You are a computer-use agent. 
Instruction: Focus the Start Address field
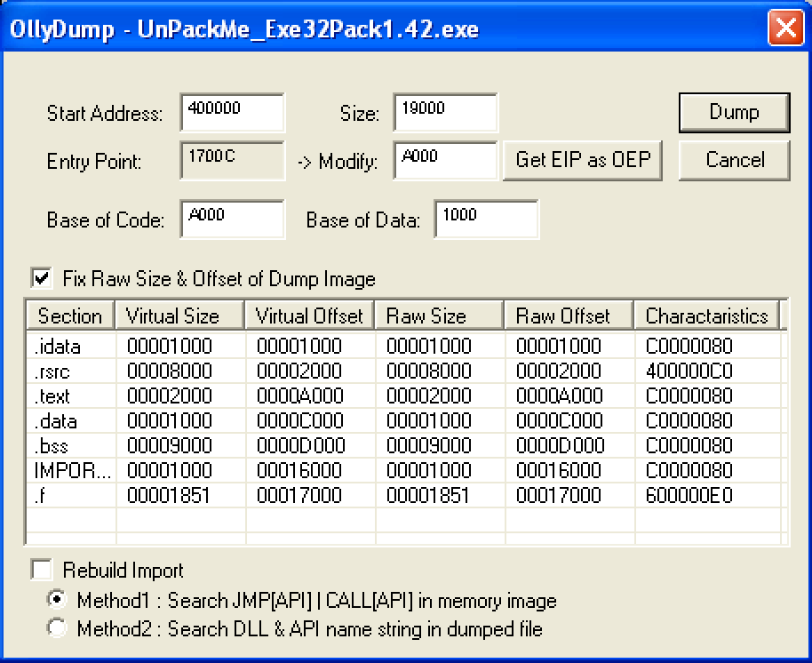point(233,112)
